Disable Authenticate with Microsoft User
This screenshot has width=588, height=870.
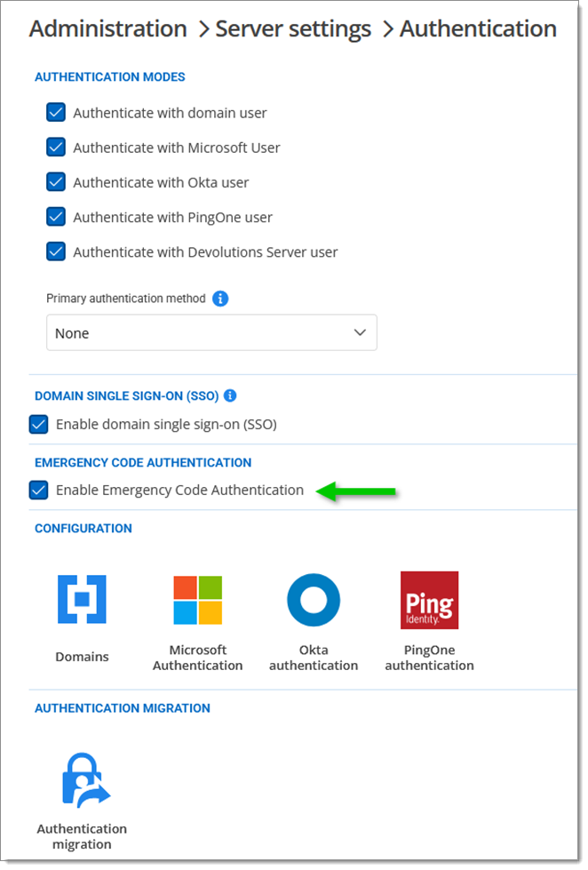click(x=55, y=148)
